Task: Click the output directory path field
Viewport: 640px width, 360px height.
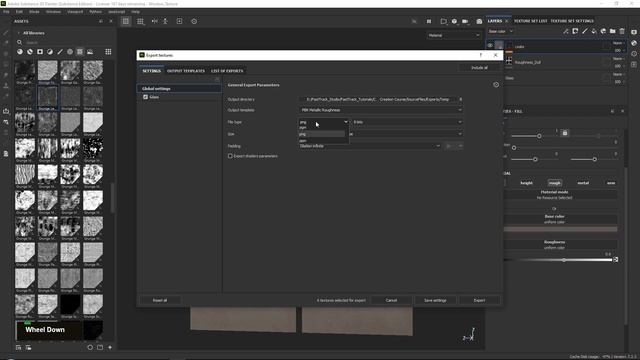Action: pyautogui.click(x=378, y=99)
